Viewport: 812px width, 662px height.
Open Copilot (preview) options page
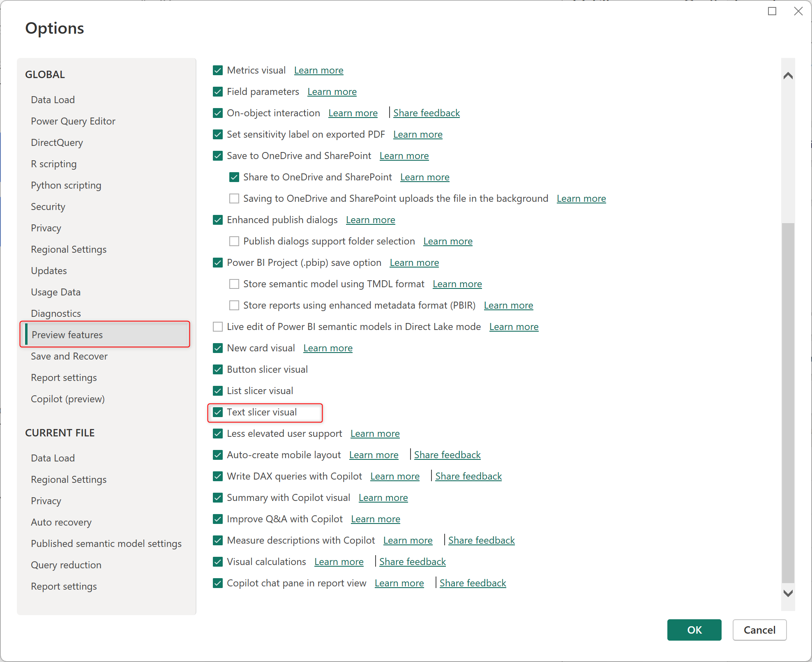coord(68,399)
